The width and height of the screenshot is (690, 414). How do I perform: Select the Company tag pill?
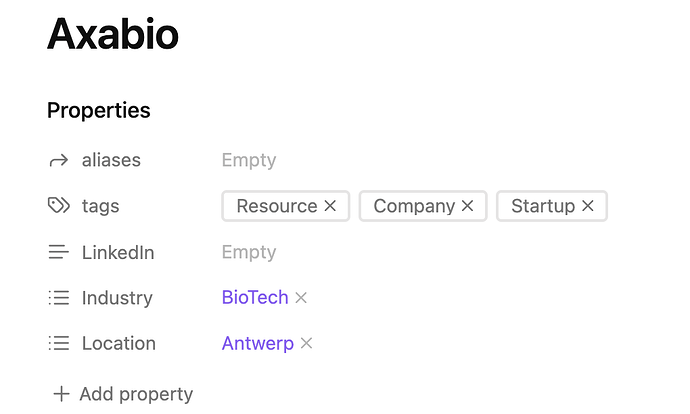413,206
